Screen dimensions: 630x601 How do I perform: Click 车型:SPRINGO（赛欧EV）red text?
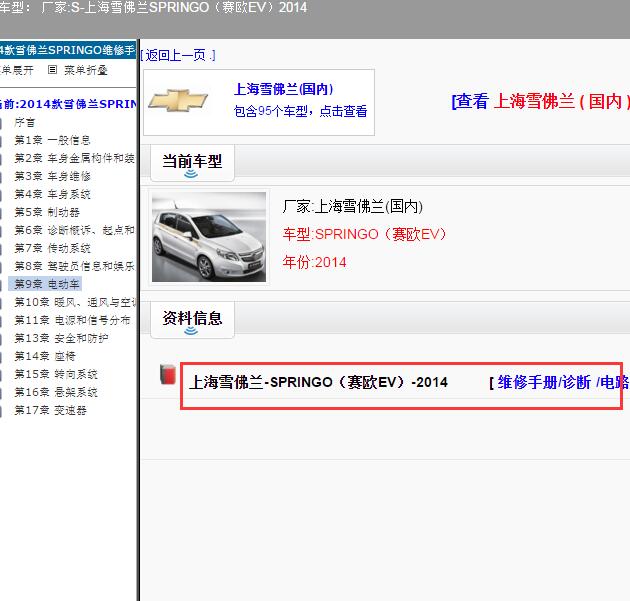[364, 234]
